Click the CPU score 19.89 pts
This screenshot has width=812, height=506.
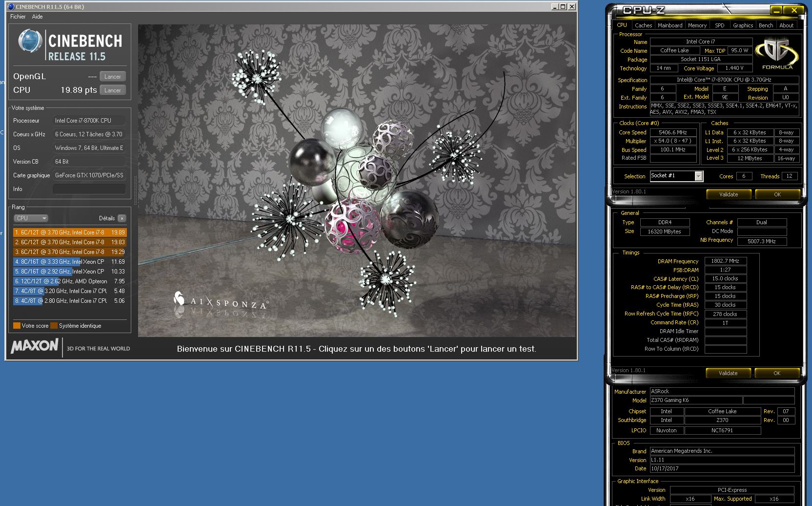pyautogui.click(x=79, y=90)
